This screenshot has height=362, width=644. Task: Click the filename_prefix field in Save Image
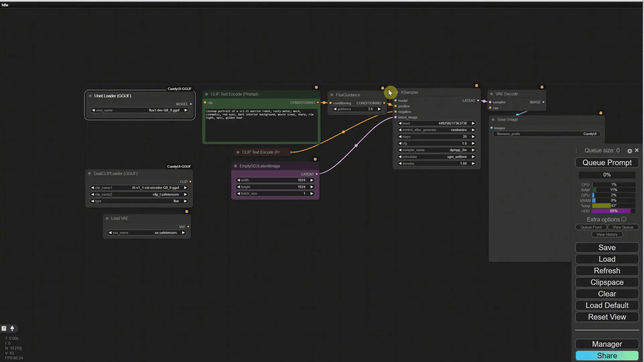point(546,134)
